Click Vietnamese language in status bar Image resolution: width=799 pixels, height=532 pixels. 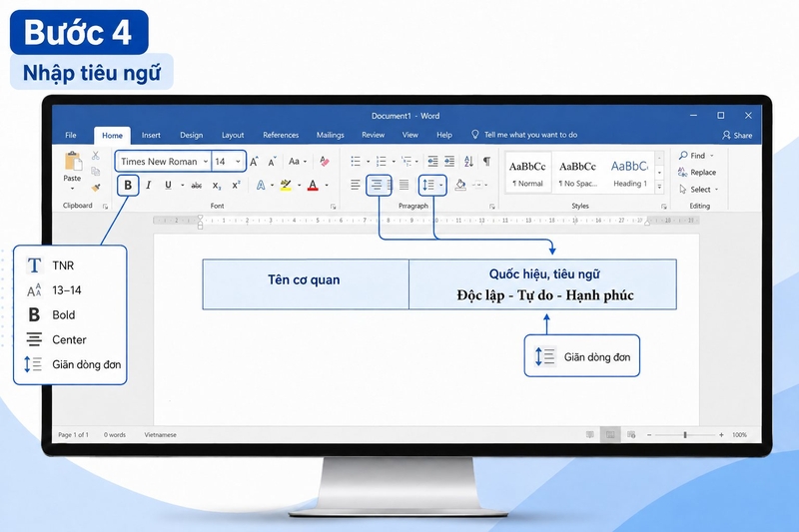pyautogui.click(x=160, y=435)
